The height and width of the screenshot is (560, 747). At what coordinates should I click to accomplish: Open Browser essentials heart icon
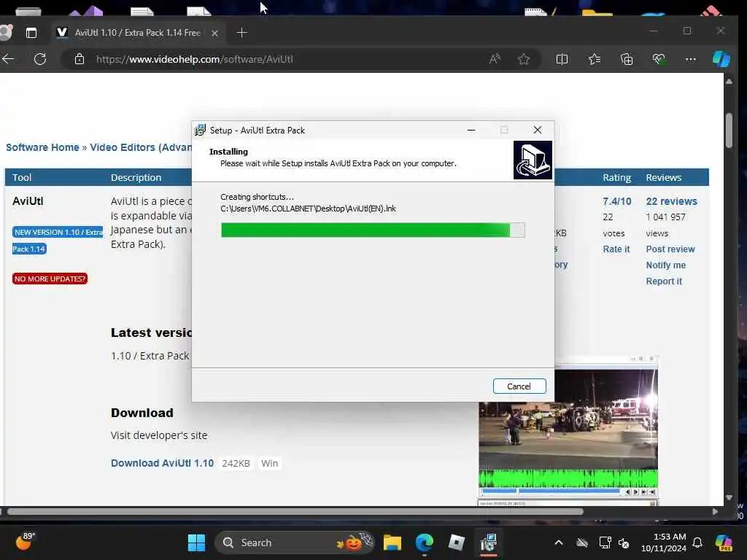(659, 59)
